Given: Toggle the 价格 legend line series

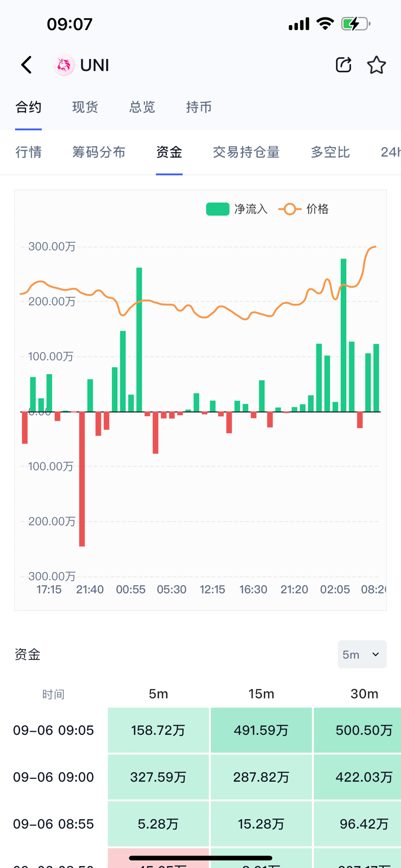Looking at the screenshot, I should click(304, 209).
